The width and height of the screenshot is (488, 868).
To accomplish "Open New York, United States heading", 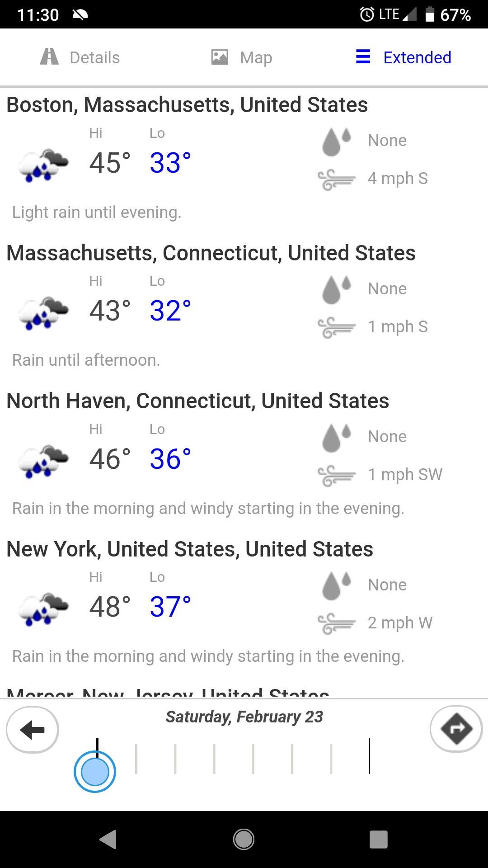I will pyautogui.click(x=190, y=549).
